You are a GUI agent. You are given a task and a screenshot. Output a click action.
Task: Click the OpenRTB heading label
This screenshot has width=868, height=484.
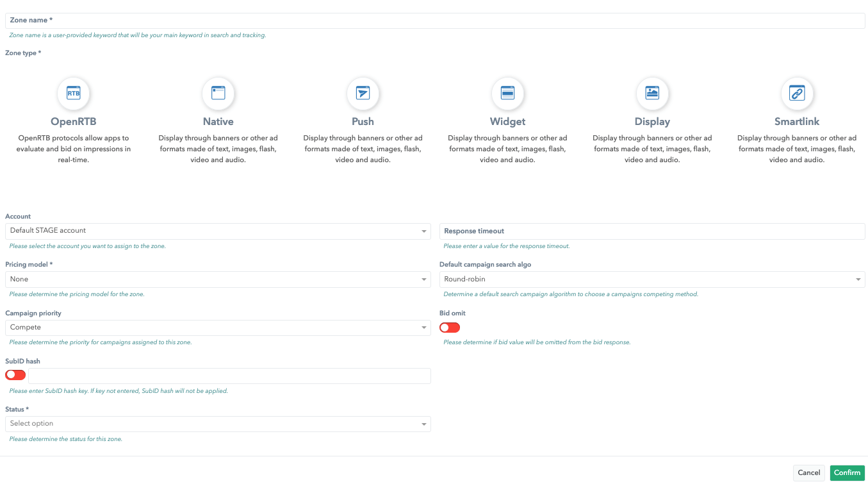[x=74, y=122]
